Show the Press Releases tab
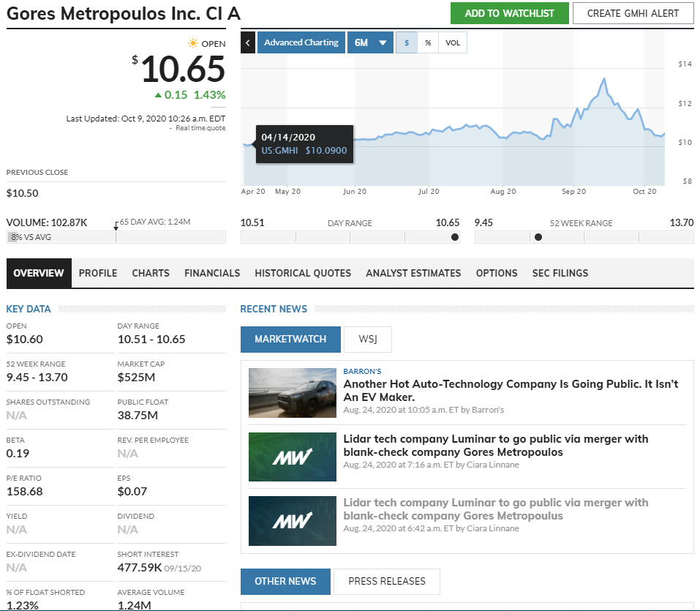 point(387,582)
